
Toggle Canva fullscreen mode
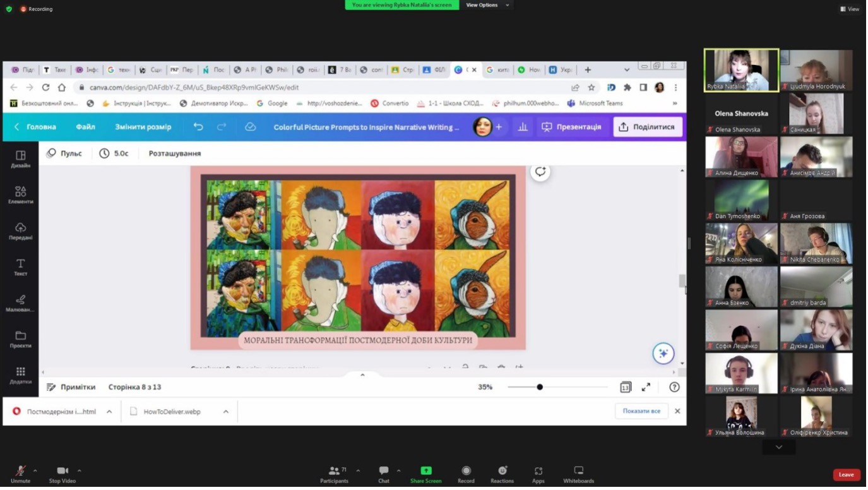coord(646,387)
